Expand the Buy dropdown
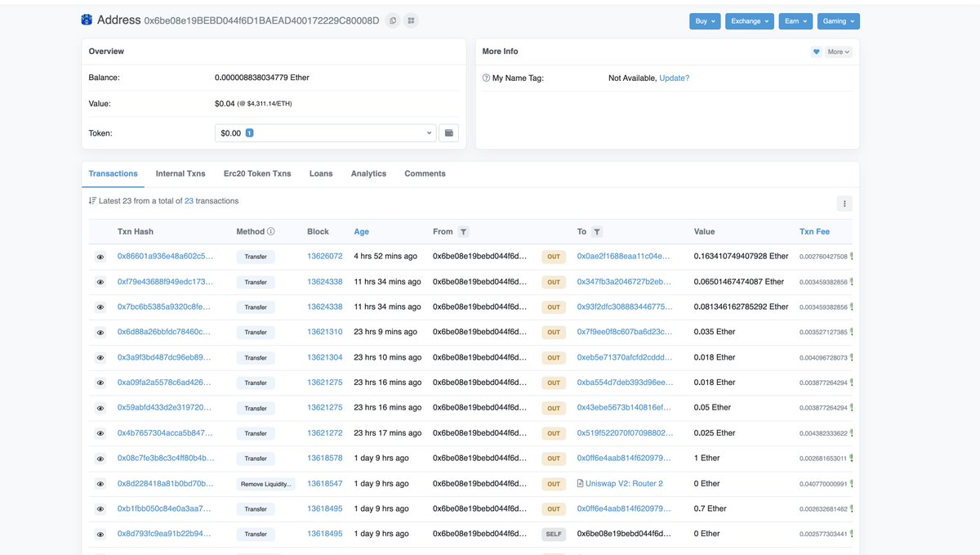 (705, 21)
